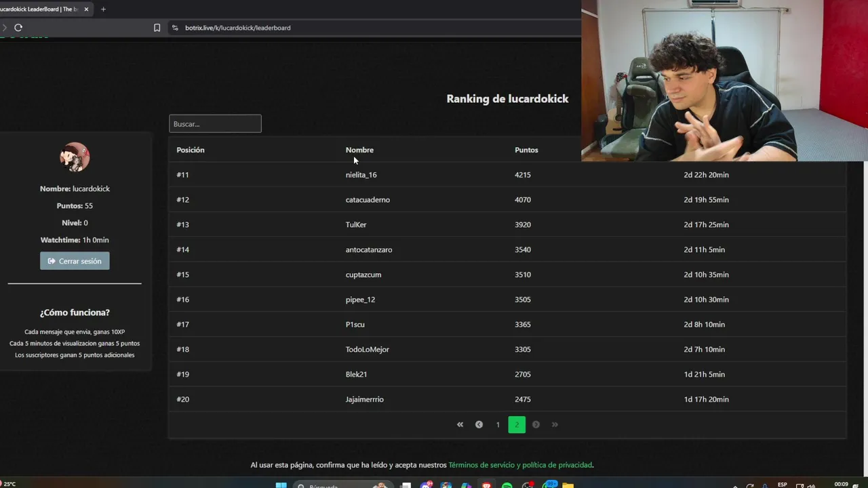Click the ¿Cómo funciona? heading
Screen dimensions: 868x488
[x=75, y=312]
